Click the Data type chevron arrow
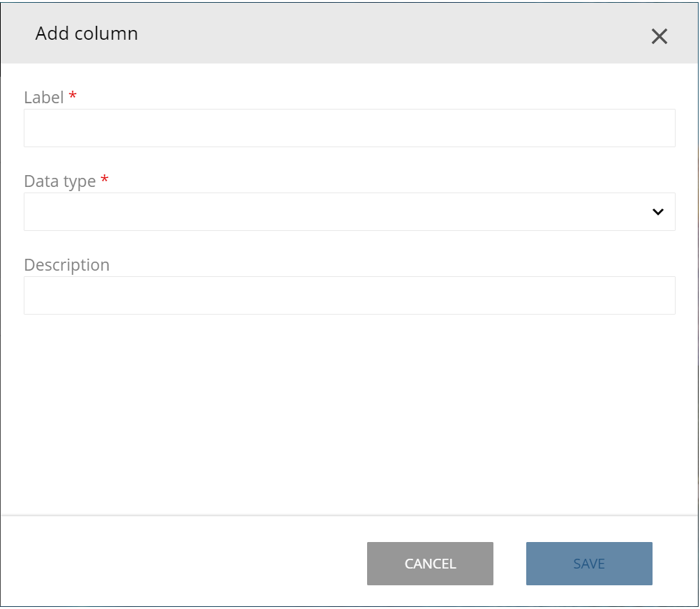700x609 pixels. pos(657,211)
